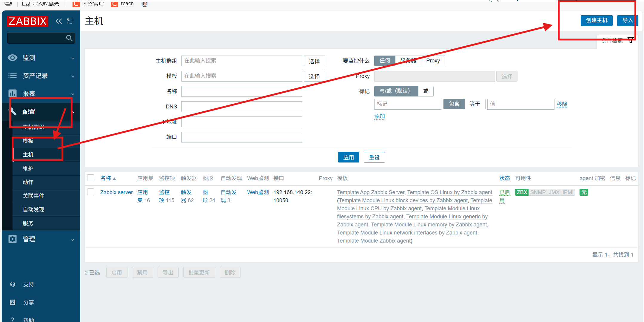Screen dimensions: 644x322
Task: Select 与/或（默认）tag evaluation
Action: [396, 91]
